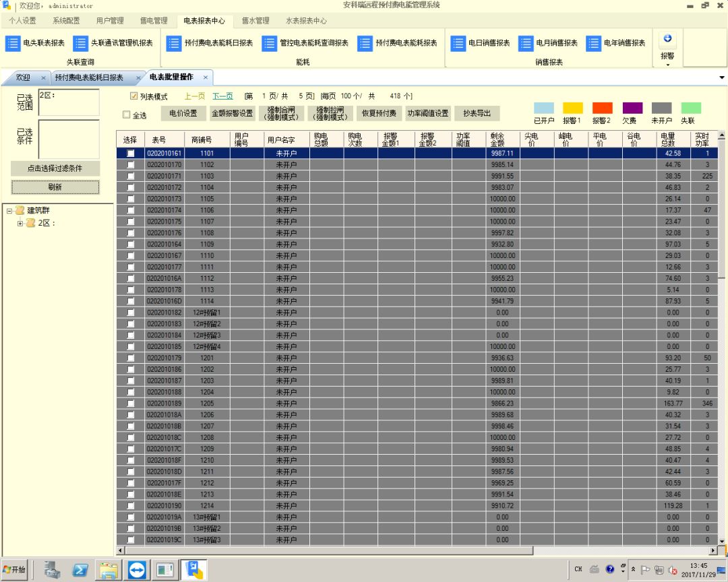Click the 建筑群 folder icon in the tree
The height and width of the screenshot is (582, 728).
click(x=20, y=210)
